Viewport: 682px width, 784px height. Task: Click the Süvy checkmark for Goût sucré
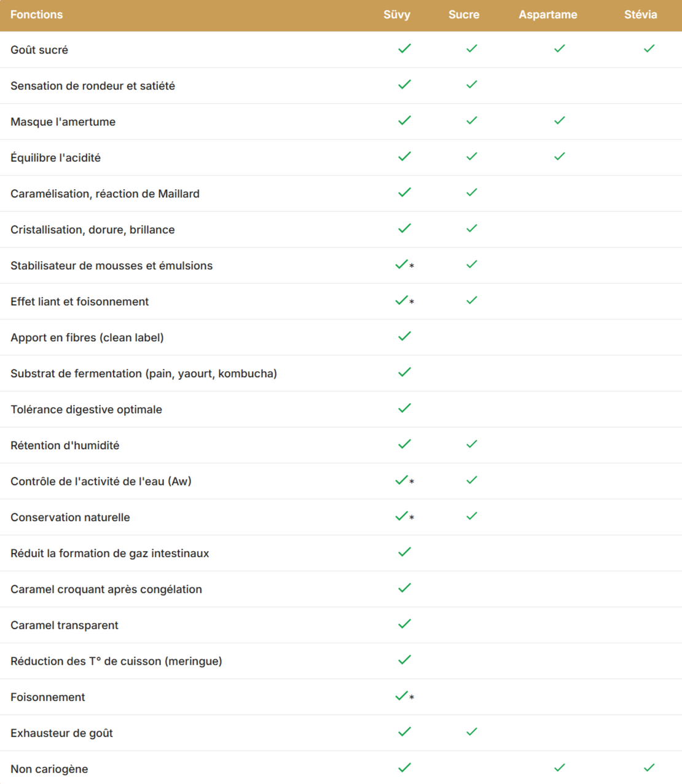click(x=404, y=49)
